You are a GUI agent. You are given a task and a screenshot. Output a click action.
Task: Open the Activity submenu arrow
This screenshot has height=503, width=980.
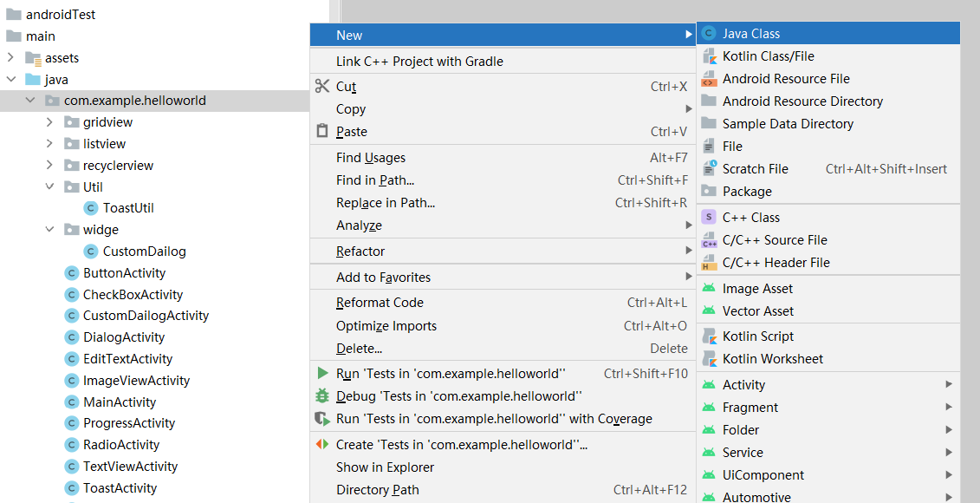pos(949,385)
